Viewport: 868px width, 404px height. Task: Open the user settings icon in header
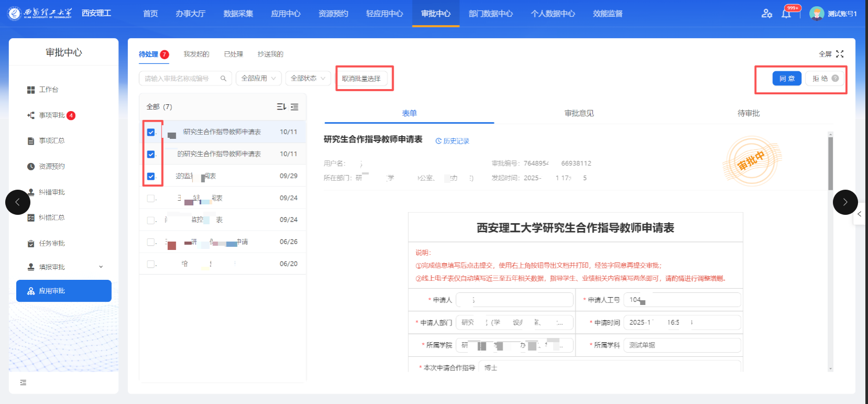(766, 14)
